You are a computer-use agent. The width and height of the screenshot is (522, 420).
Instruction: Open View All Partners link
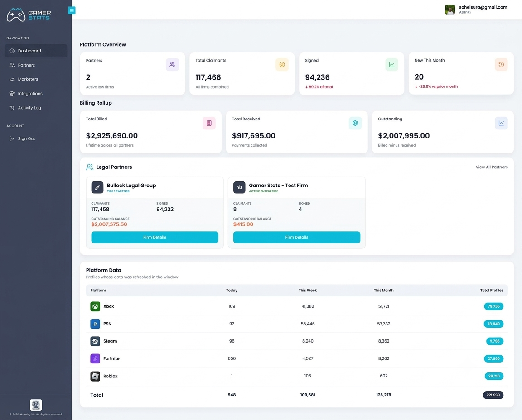point(491,167)
